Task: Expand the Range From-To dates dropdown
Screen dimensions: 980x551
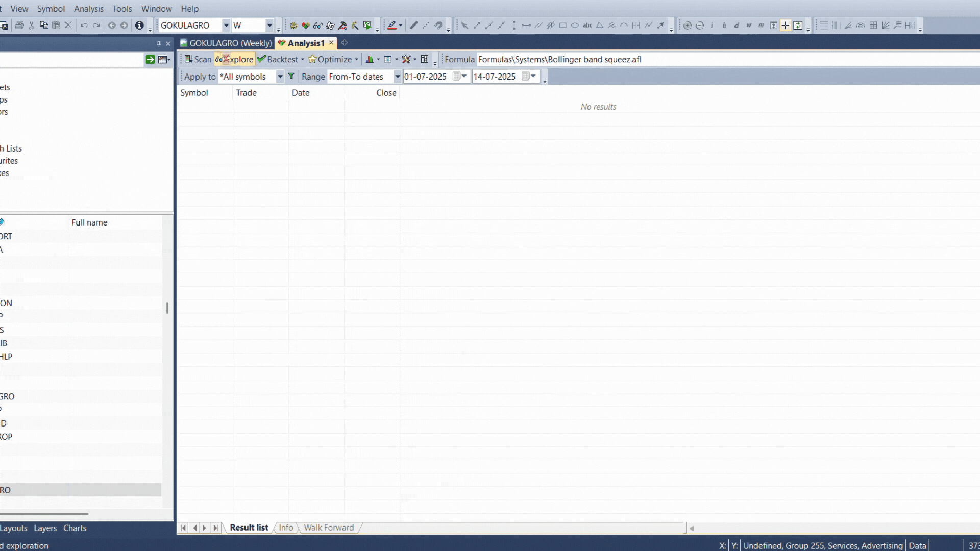Action: coord(397,77)
